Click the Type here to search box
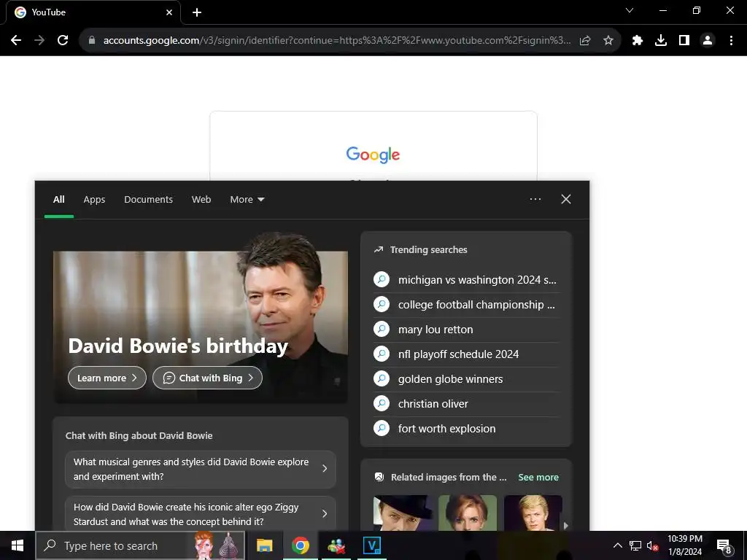This screenshot has height=560, width=747. pyautogui.click(x=140, y=545)
